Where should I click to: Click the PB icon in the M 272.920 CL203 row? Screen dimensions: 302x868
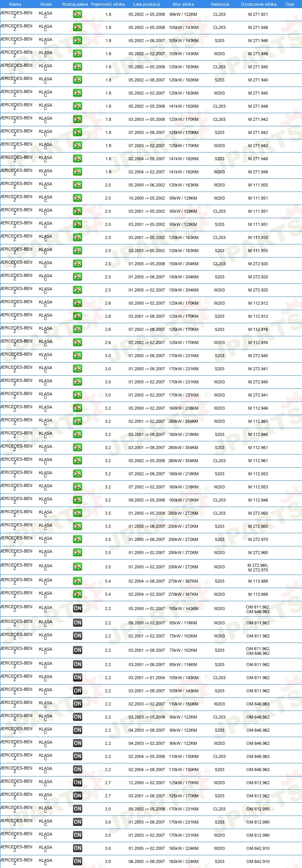click(x=78, y=264)
